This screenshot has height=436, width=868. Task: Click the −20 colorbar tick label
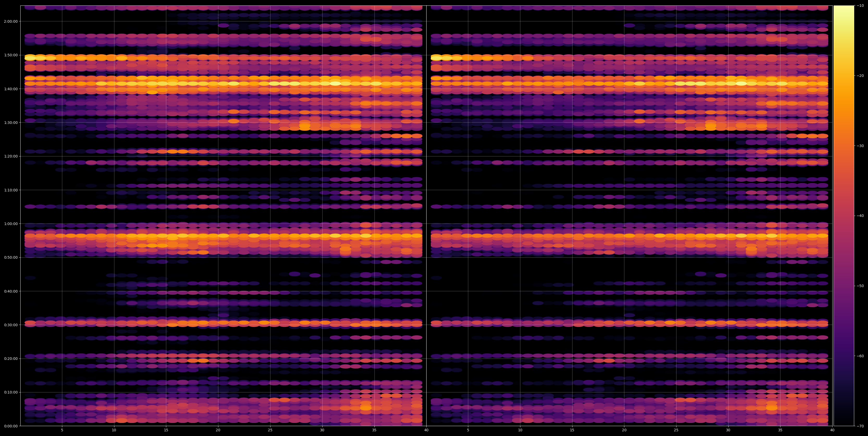click(x=860, y=76)
